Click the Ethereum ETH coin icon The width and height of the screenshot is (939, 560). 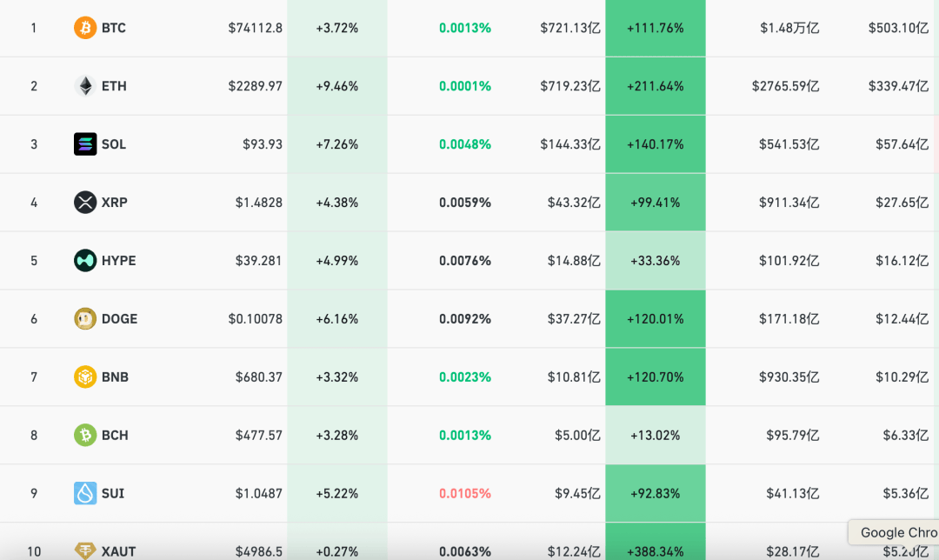pyautogui.click(x=85, y=86)
